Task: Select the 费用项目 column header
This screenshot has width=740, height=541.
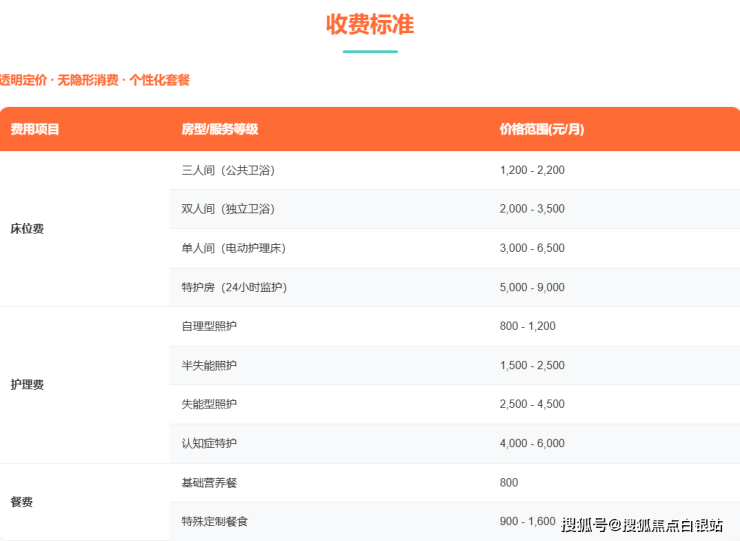Action: click(35, 129)
